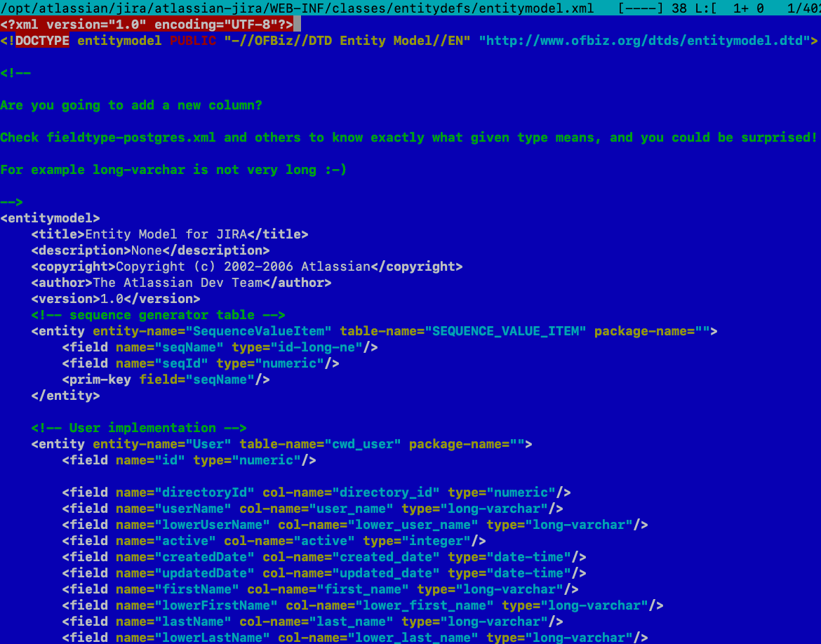Click the lastName field line
The image size is (821, 644).
(312, 622)
